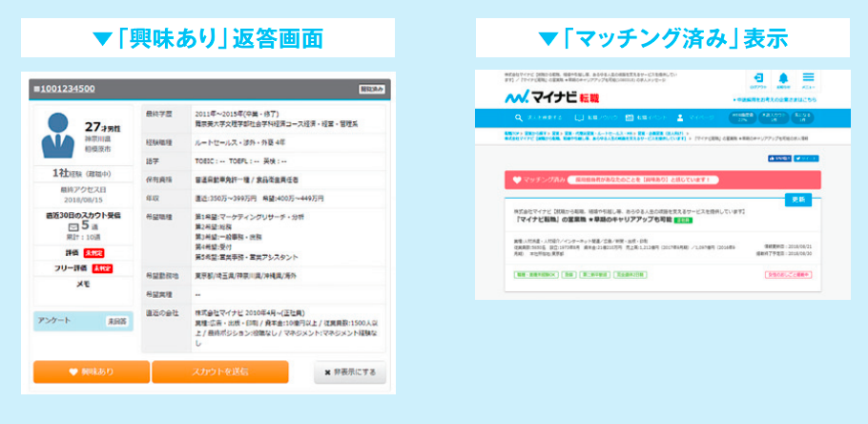
Task: Click the Facebook share button
Action: 779,159
